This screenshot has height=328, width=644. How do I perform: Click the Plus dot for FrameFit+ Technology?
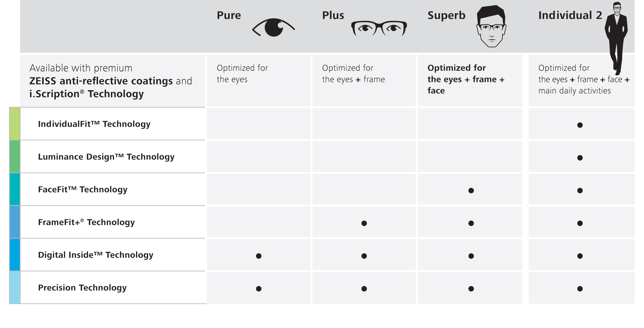click(x=364, y=223)
